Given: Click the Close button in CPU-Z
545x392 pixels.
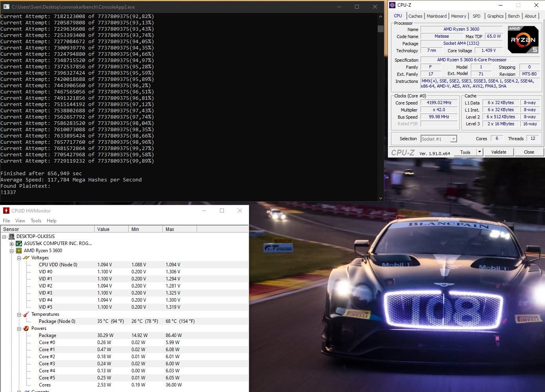Looking at the screenshot, I should [529, 152].
